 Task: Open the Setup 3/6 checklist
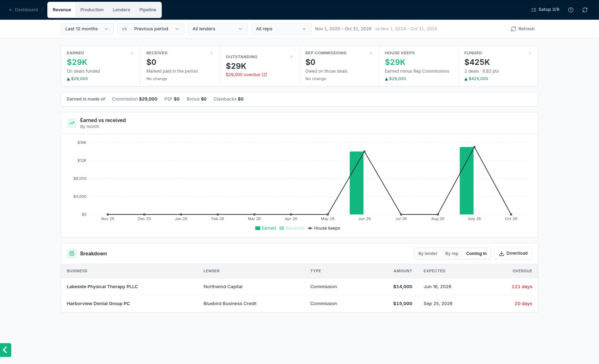[545, 10]
